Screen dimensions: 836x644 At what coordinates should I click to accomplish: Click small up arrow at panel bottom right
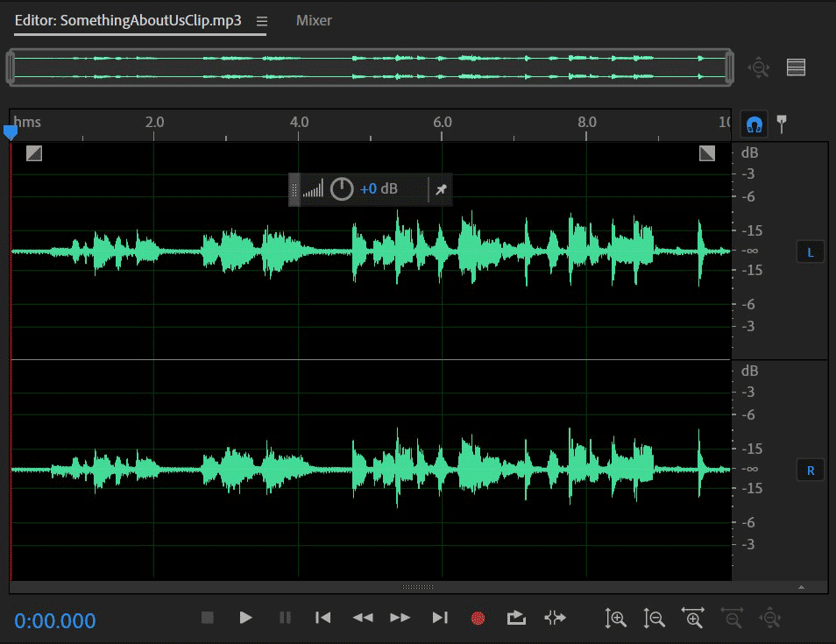point(801,587)
